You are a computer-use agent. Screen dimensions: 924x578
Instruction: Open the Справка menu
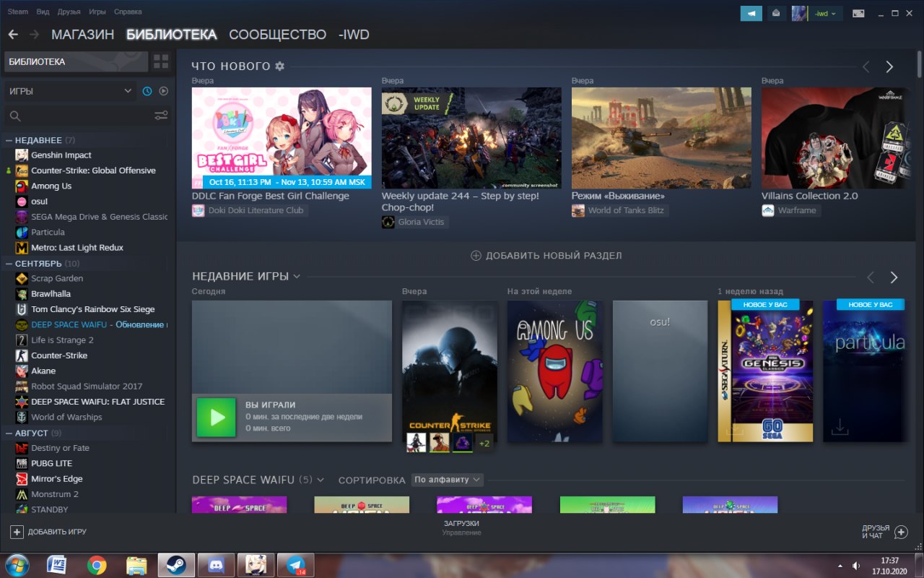(128, 12)
